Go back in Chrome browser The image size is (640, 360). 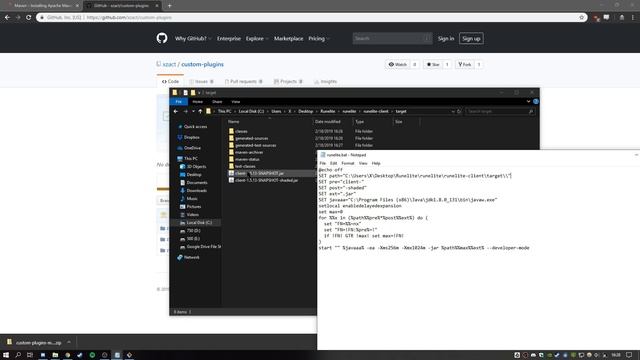[x=7, y=18]
